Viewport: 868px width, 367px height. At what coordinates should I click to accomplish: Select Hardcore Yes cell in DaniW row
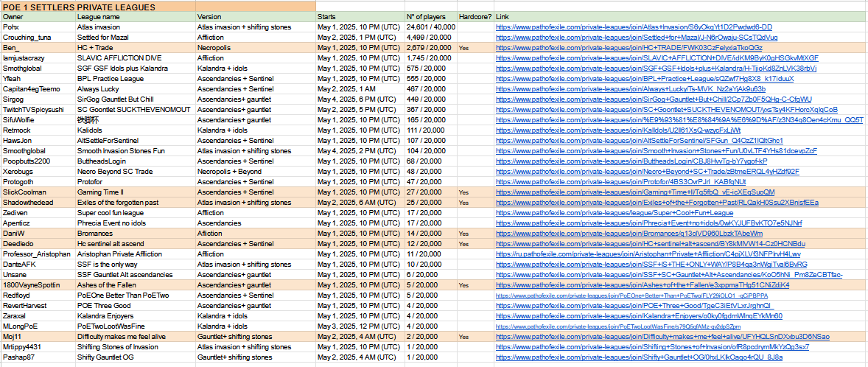[x=475, y=234]
